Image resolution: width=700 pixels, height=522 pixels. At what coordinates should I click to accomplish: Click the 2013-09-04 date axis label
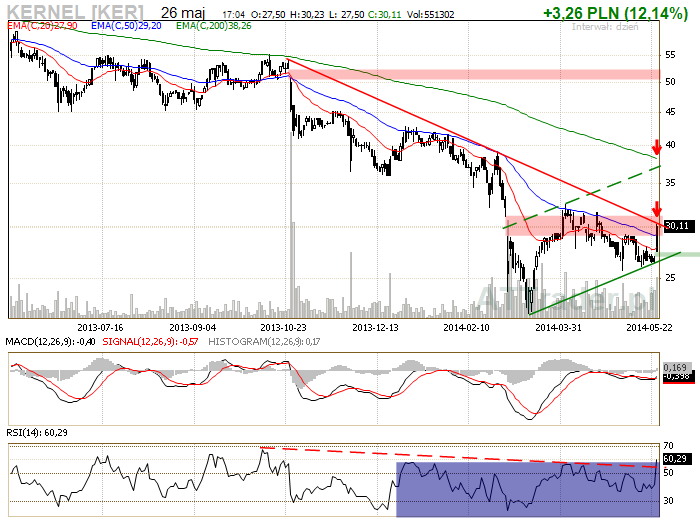tap(192, 328)
